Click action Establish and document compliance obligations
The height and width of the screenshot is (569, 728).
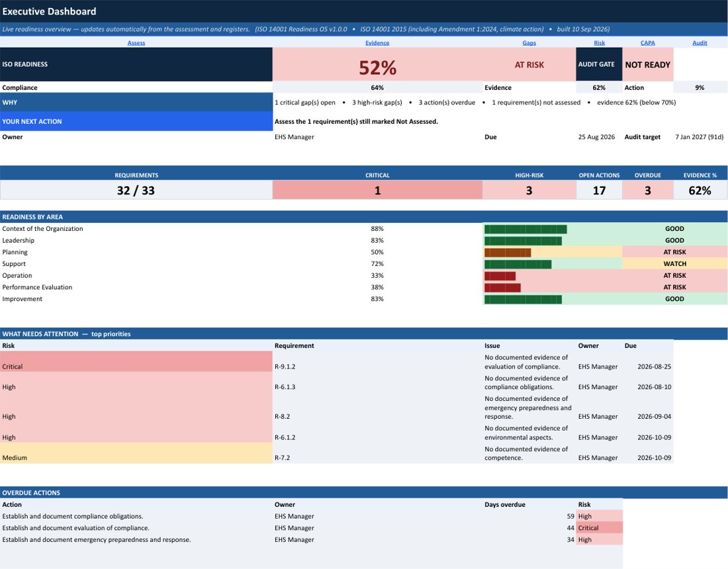coord(72,517)
